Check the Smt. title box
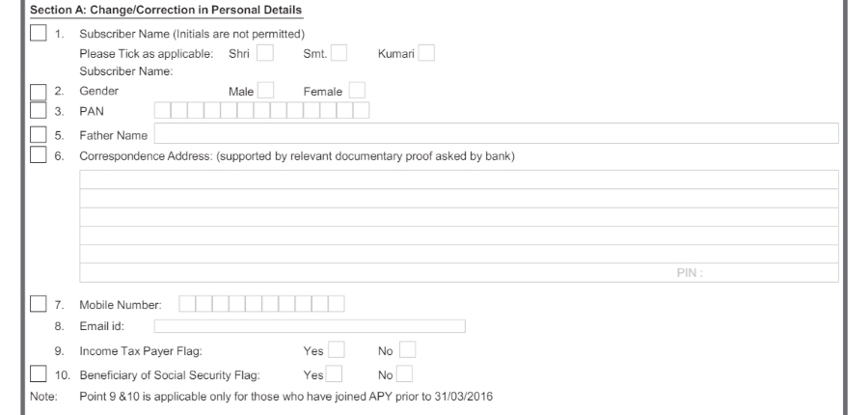 pos(339,53)
